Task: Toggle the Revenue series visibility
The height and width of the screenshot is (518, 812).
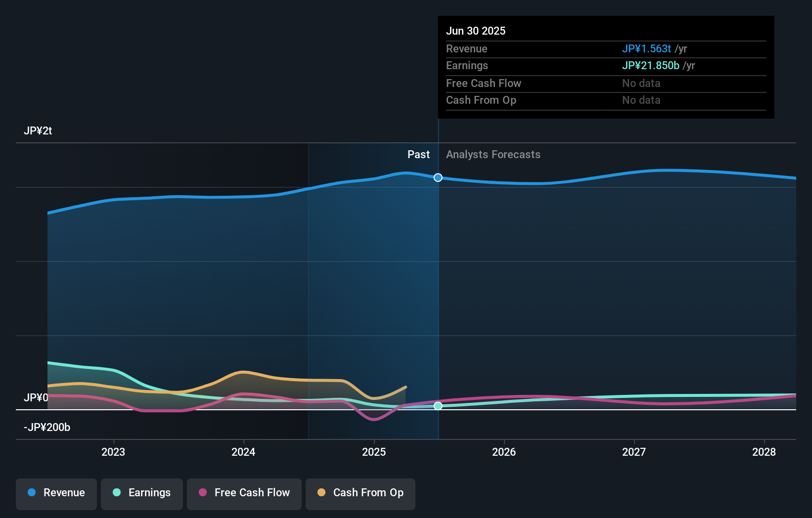Action: pos(56,493)
